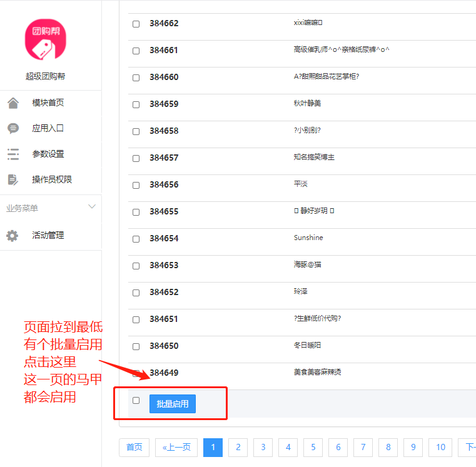476x467 pixels.
Task: Click the «上一页 pagination button
Action: [176, 447]
